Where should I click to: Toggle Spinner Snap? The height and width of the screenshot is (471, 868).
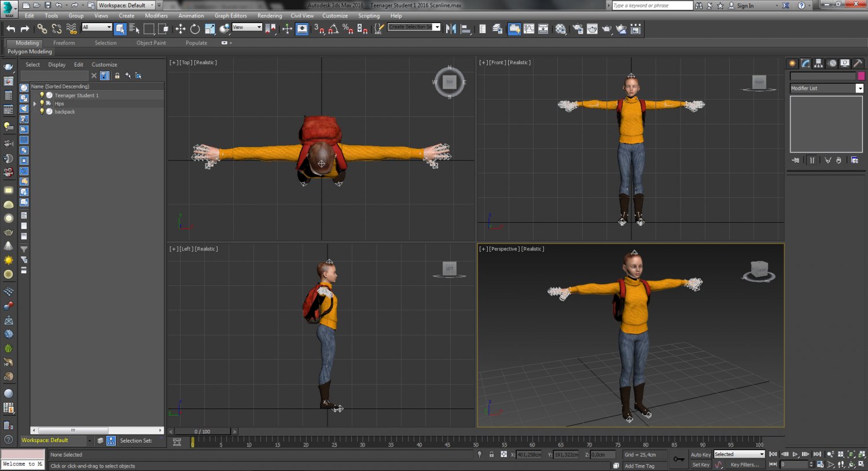coord(362,28)
